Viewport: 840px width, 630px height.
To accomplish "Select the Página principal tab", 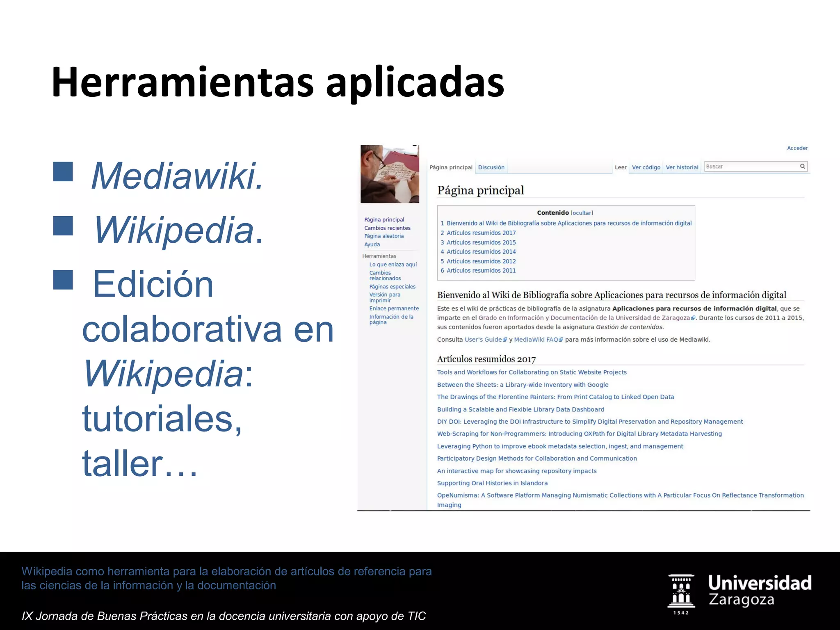I will click(x=451, y=167).
